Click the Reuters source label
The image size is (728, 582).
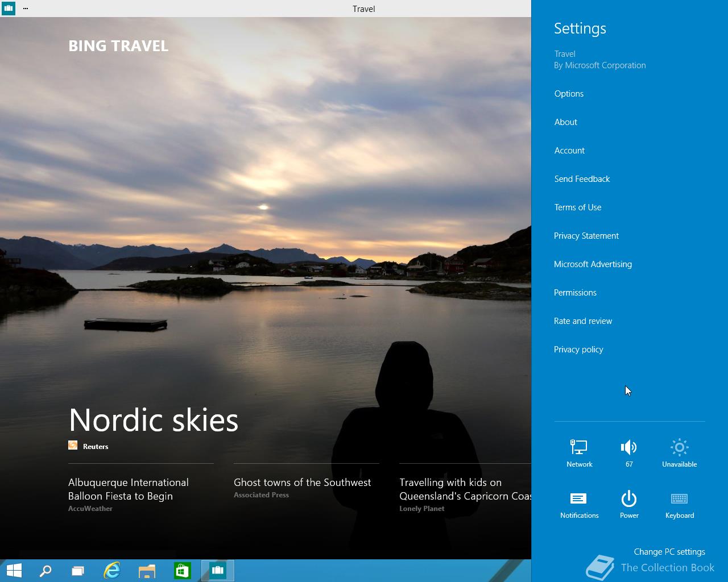click(96, 447)
